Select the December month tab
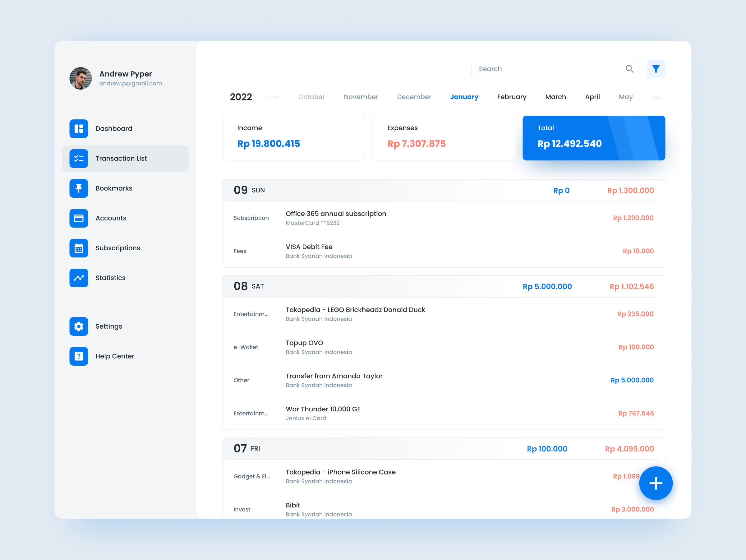The width and height of the screenshot is (746, 560). [x=414, y=97]
